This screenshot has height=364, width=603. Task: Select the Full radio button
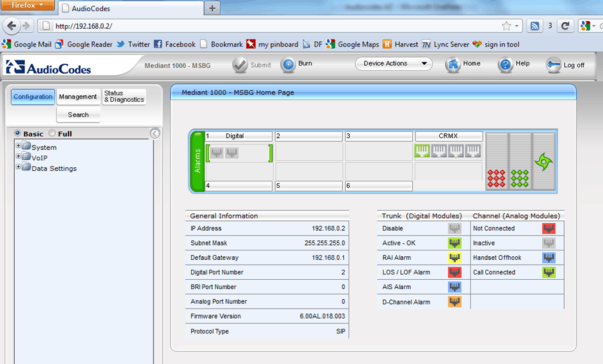[52, 134]
